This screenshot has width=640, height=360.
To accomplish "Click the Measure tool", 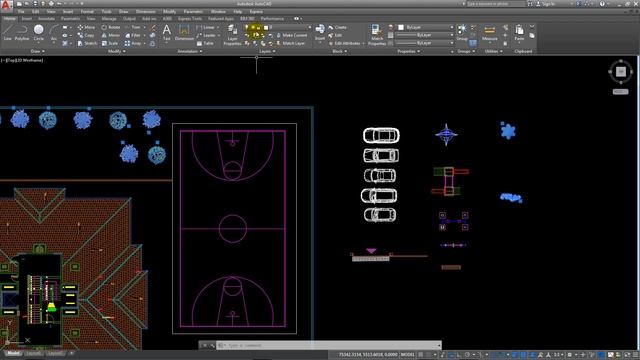I will 489,32.
